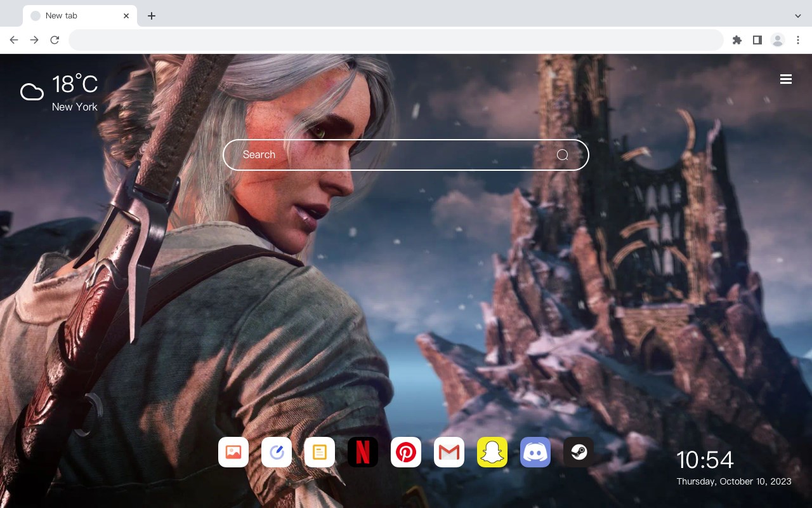Close the New tab tab
The image size is (812, 508).
126,16
